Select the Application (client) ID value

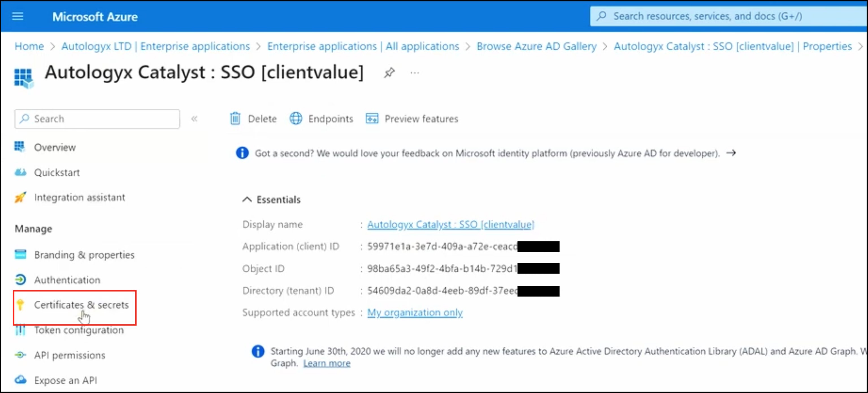pos(442,246)
